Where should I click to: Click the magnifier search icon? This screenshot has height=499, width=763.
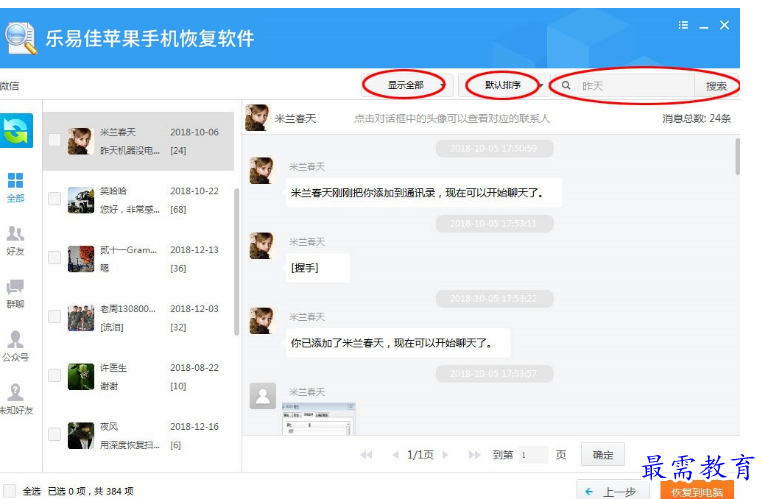(x=566, y=86)
